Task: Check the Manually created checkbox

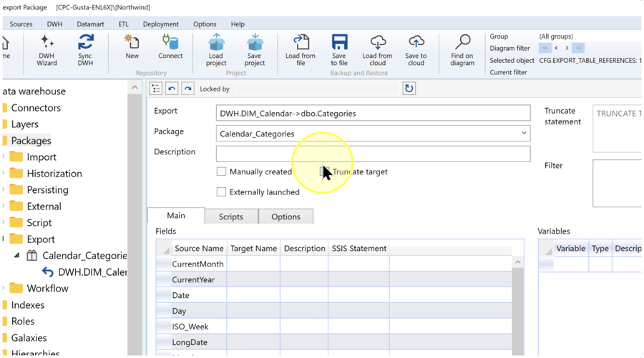Action: coord(221,171)
